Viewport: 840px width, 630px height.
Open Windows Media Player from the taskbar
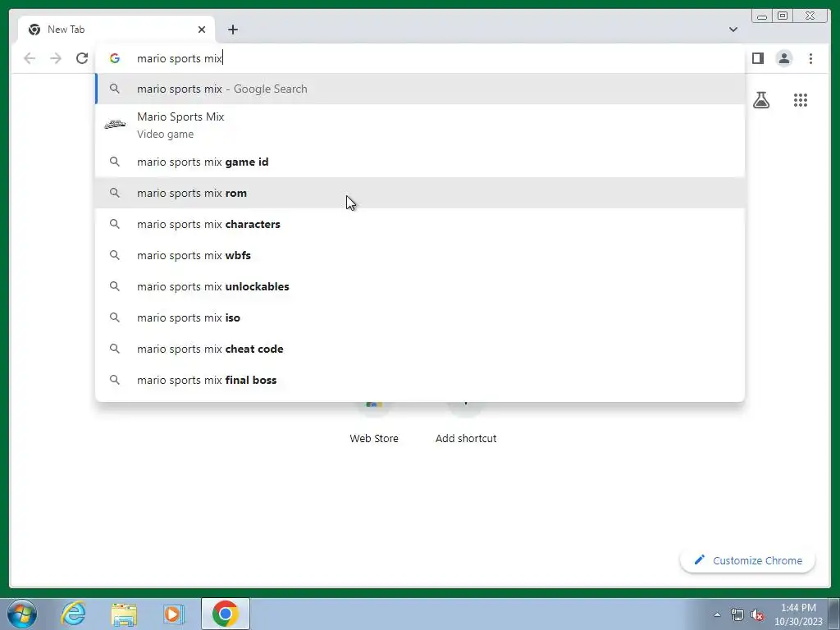coord(173,614)
